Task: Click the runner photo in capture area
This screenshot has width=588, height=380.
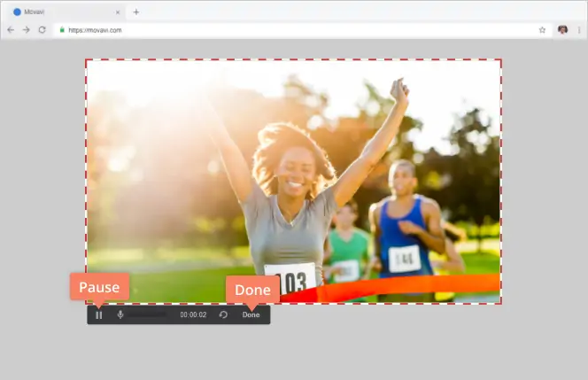Action: click(294, 182)
